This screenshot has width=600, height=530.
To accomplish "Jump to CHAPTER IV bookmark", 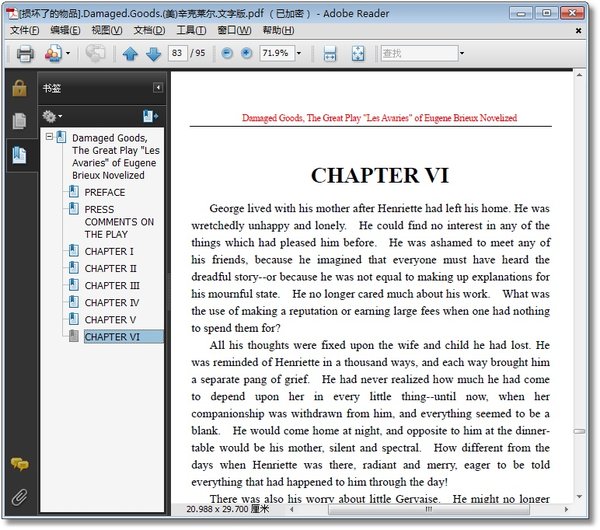I will pos(112,303).
